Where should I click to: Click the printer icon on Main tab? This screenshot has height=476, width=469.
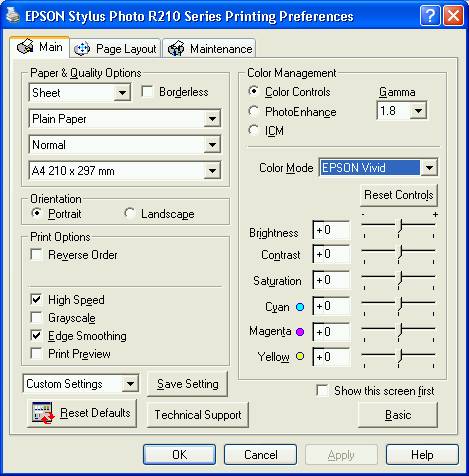click(25, 46)
